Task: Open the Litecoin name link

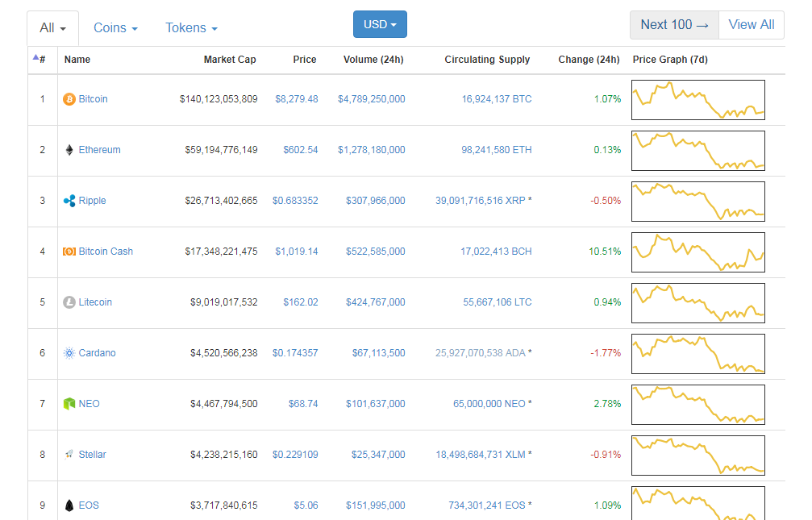Action: coord(95,302)
